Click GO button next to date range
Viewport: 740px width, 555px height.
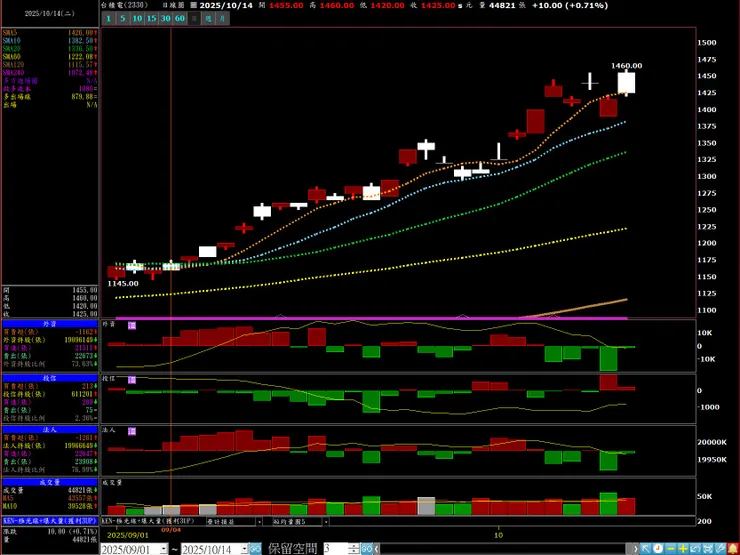[x=255, y=549]
